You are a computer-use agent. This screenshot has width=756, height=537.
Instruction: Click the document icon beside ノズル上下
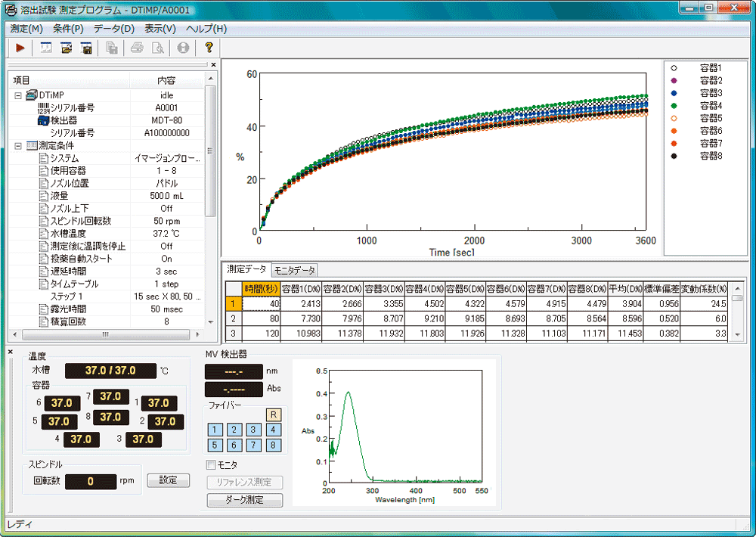(x=43, y=209)
